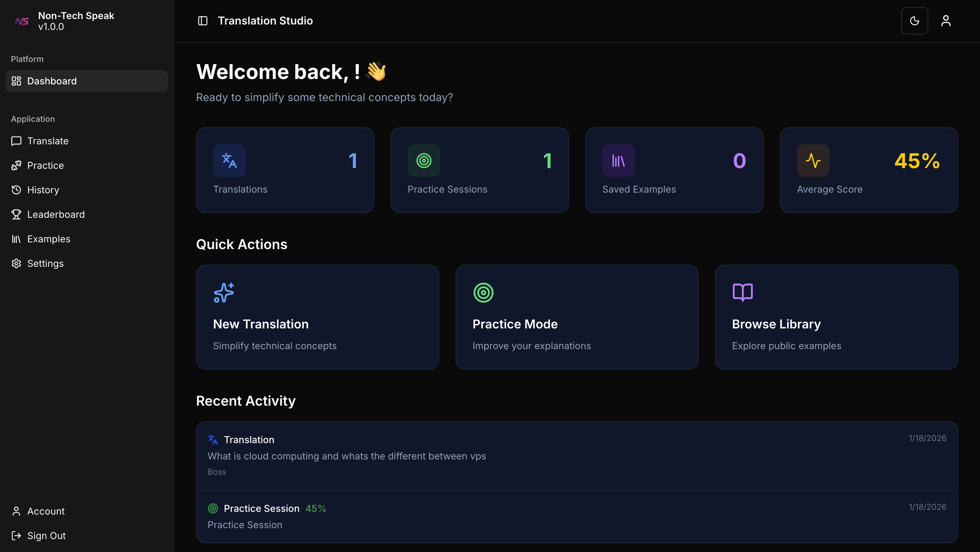Click the NS app logo
980x552 pixels.
22,21
